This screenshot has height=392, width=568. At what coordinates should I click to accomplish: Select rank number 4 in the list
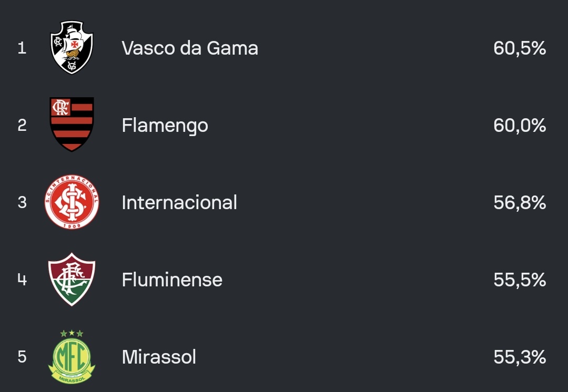pos(22,280)
